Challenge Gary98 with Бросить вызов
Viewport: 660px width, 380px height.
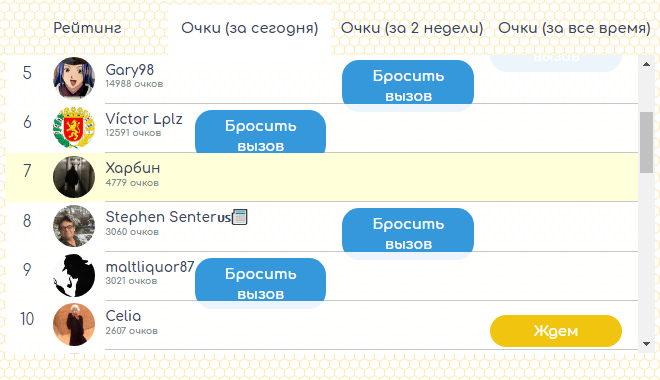point(408,86)
